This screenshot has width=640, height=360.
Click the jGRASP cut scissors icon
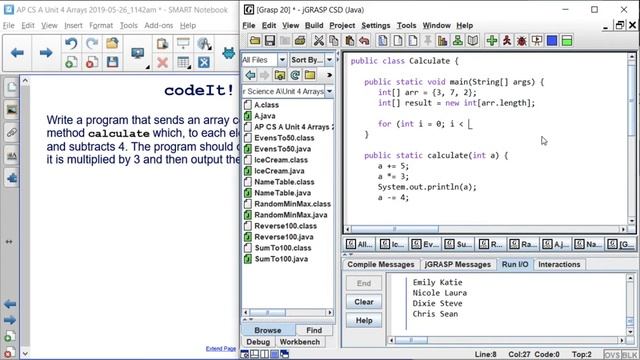[318, 40]
